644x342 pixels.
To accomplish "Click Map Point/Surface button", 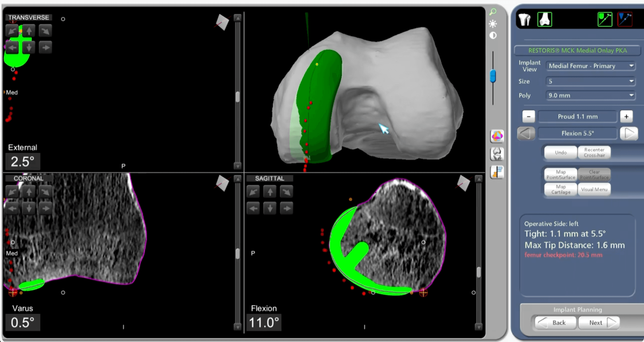I will [561, 175].
